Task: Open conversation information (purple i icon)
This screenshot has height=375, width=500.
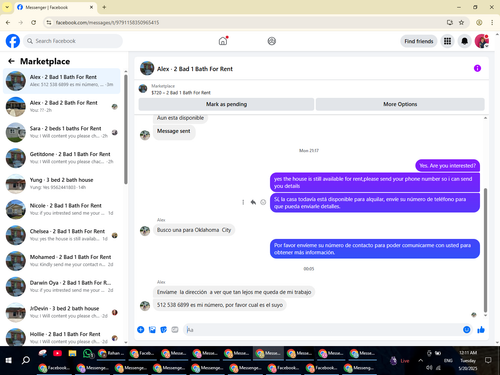Action: coord(477,68)
